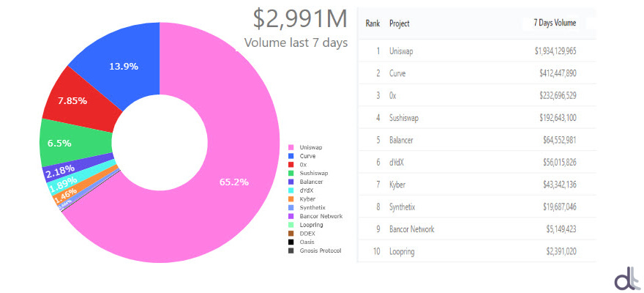Viewport: 644px width, 293px height.
Task: Toggle the Bancor Network legend entry
Action: coord(316,216)
